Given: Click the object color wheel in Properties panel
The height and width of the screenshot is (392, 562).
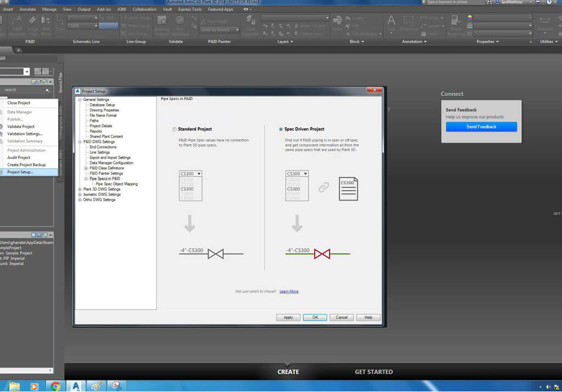Looking at the screenshot, I should pyautogui.click(x=470, y=18).
